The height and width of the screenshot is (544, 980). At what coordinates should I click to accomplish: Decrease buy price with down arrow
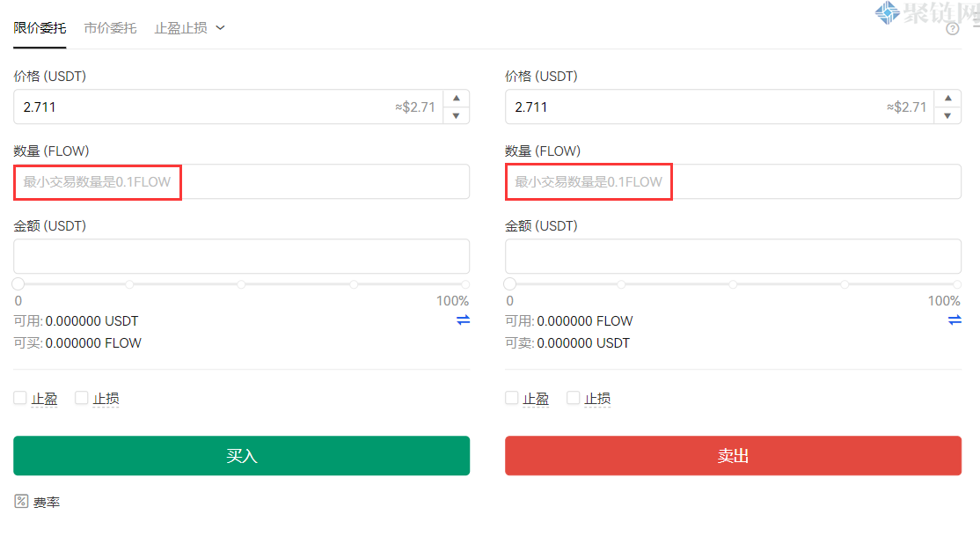(x=456, y=115)
